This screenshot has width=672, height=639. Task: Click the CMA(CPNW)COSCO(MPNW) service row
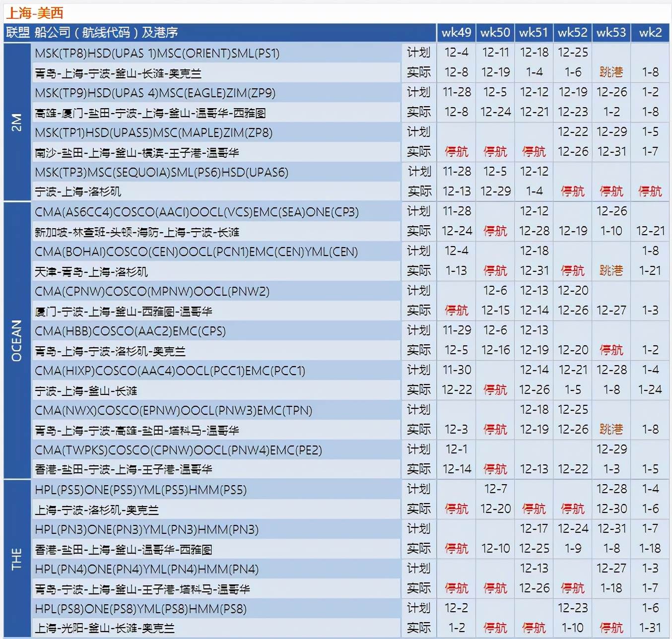pos(216,291)
